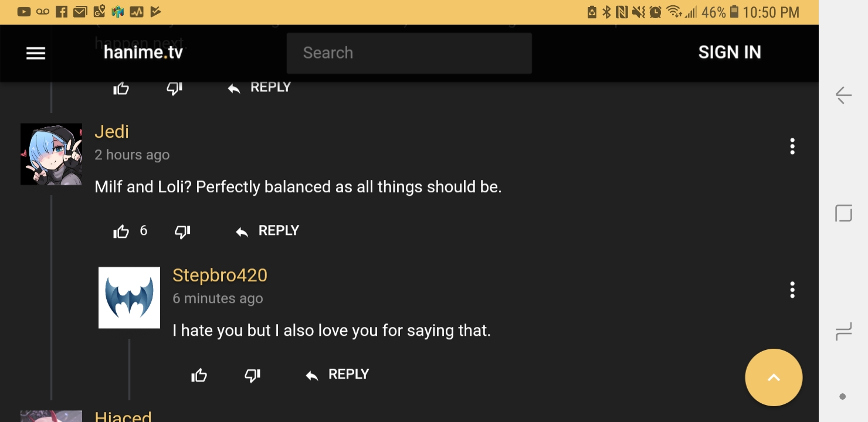Like Jedi's comment with thumbs up
The width and height of the screenshot is (868, 422).
121,232
